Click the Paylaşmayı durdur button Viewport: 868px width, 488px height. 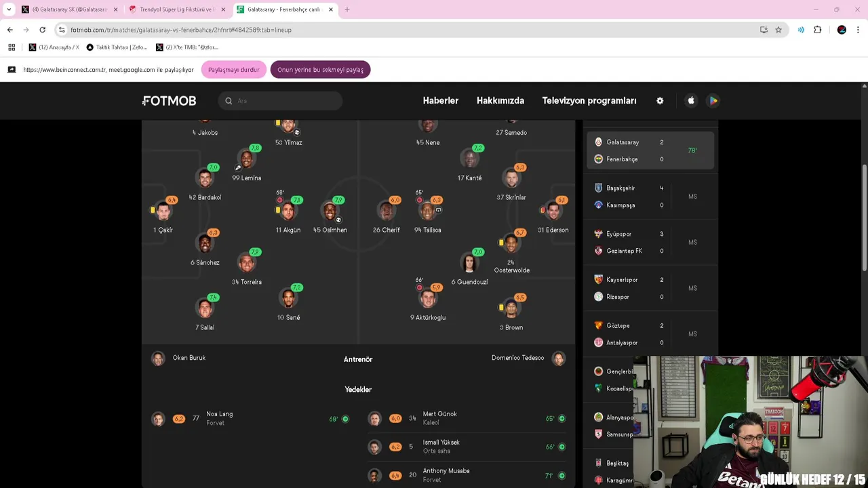tap(234, 70)
